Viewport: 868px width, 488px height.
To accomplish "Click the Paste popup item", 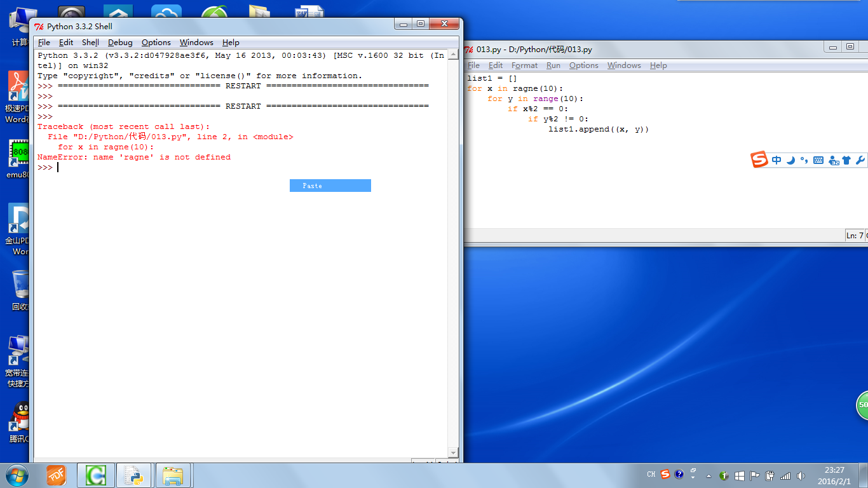I will click(x=330, y=186).
